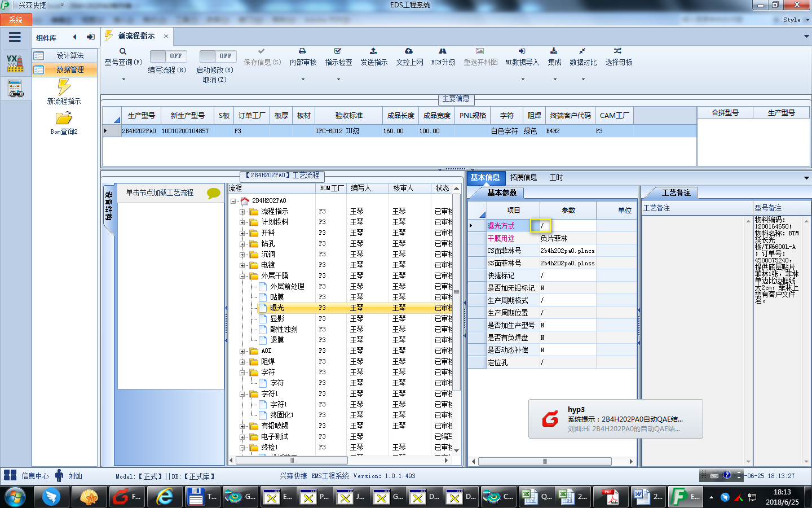Select the calculator sidebar icon

pyautogui.click(x=15, y=89)
